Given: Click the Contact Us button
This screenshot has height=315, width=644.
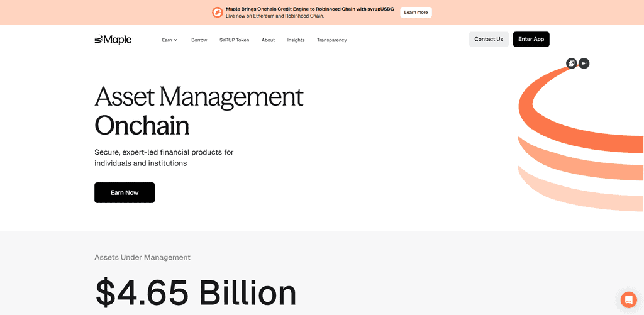Looking at the screenshot, I should click(489, 39).
